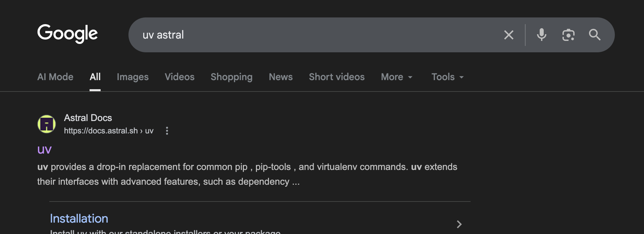The image size is (644, 234).
Task: Open search by image camera
Action: point(568,35)
